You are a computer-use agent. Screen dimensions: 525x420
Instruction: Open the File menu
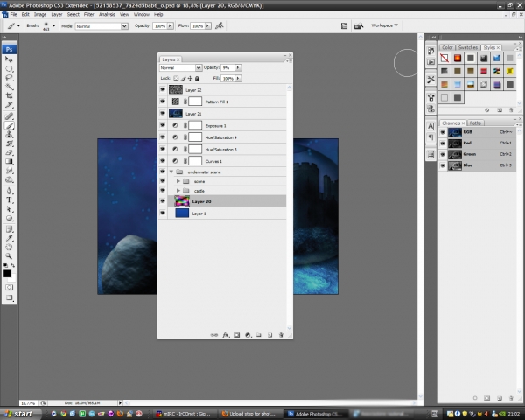click(13, 14)
